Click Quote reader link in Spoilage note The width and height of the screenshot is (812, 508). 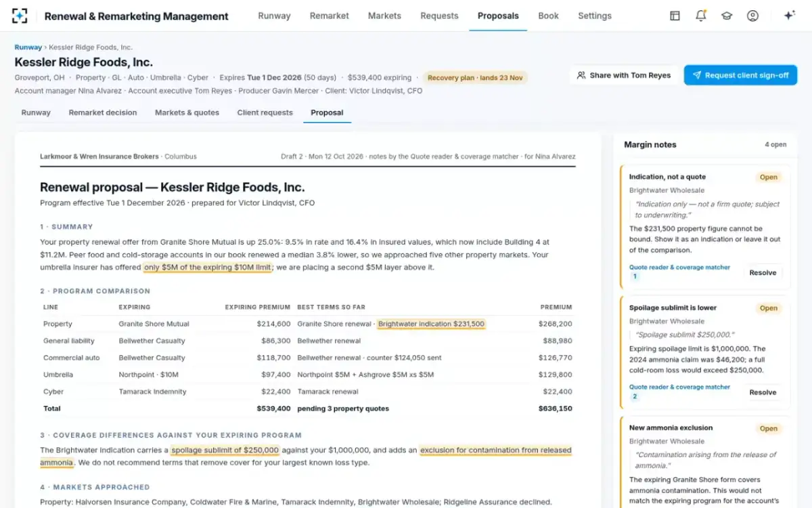(679, 387)
